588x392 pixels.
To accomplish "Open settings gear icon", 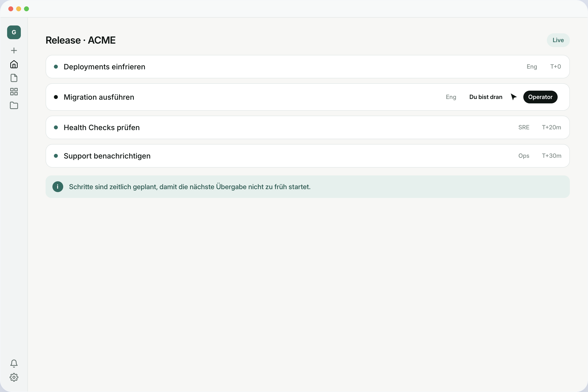I will point(14,377).
